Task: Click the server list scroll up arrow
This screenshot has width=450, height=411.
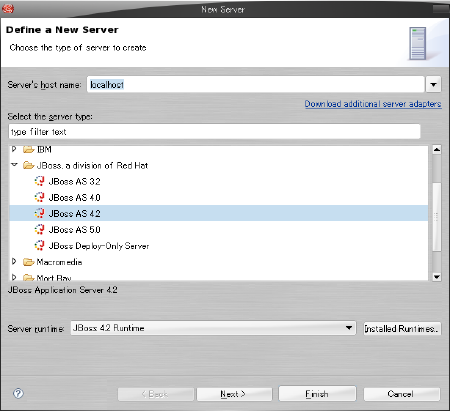Action: (437, 149)
